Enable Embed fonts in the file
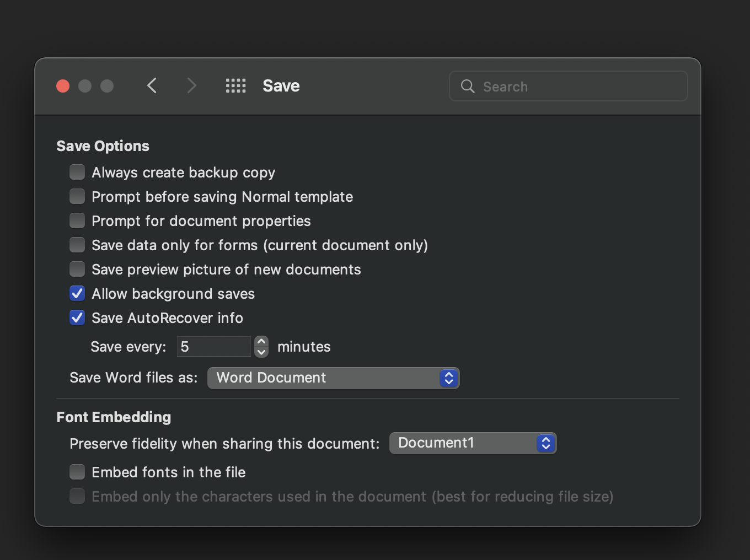Image resolution: width=750 pixels, height=560 pixels. [x=77, y=472]
